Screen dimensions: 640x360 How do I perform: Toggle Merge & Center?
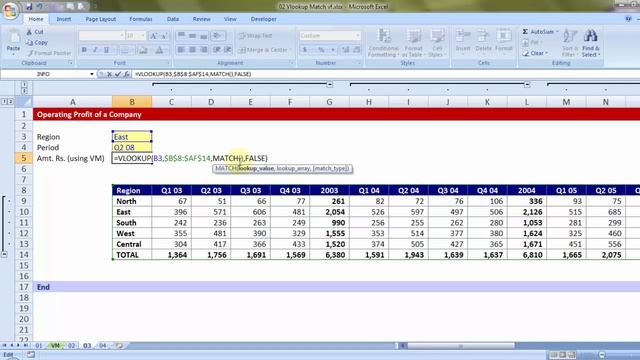[x=264, y=50]
